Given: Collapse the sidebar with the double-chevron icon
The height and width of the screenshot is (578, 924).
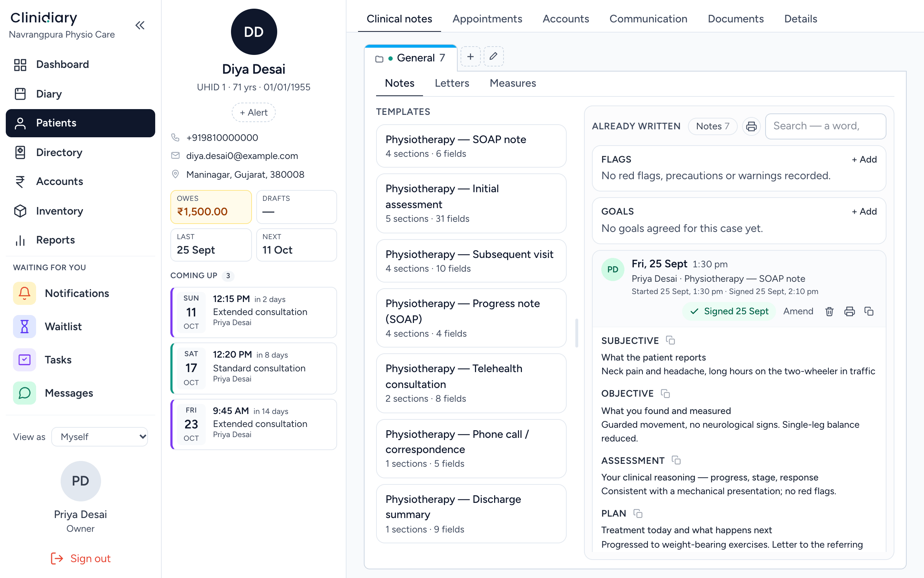Looking at the screenshot, I should pos(140,25).
